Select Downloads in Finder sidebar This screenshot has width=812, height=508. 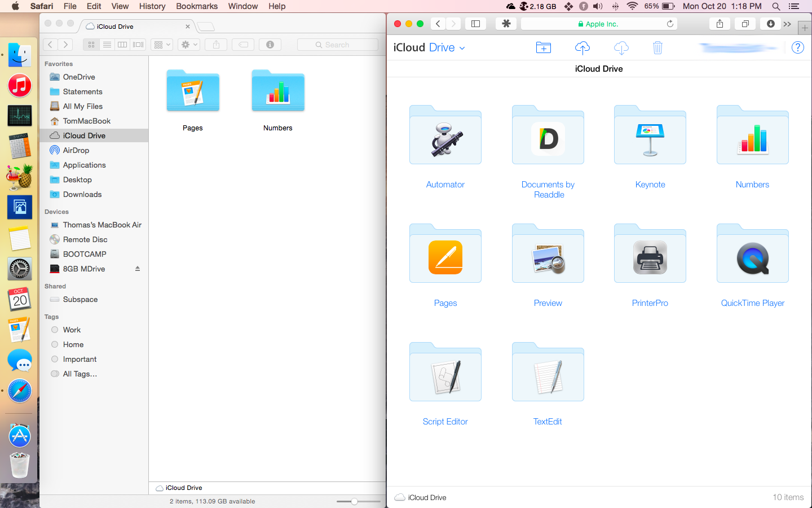(82, 194)
